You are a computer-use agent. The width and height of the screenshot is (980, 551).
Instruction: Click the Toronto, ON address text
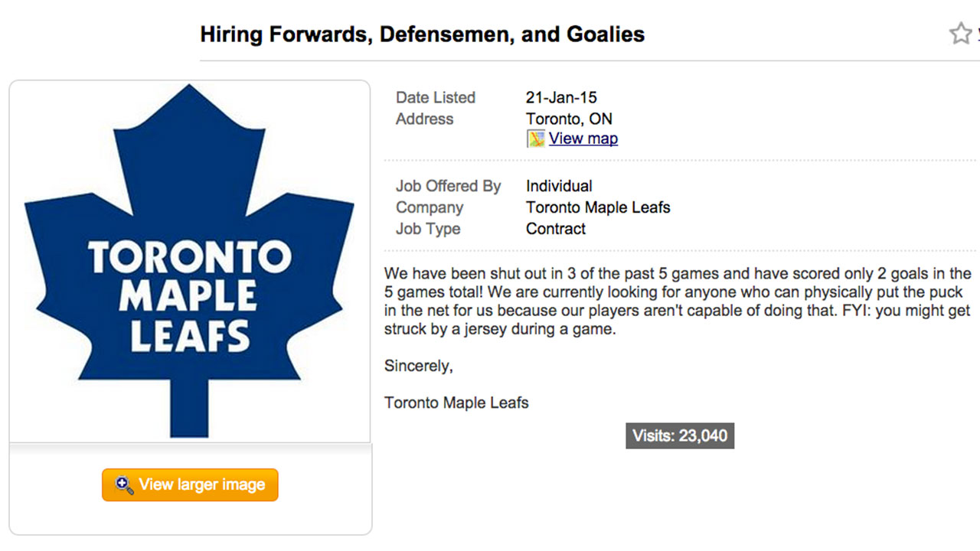click(569, 119)
